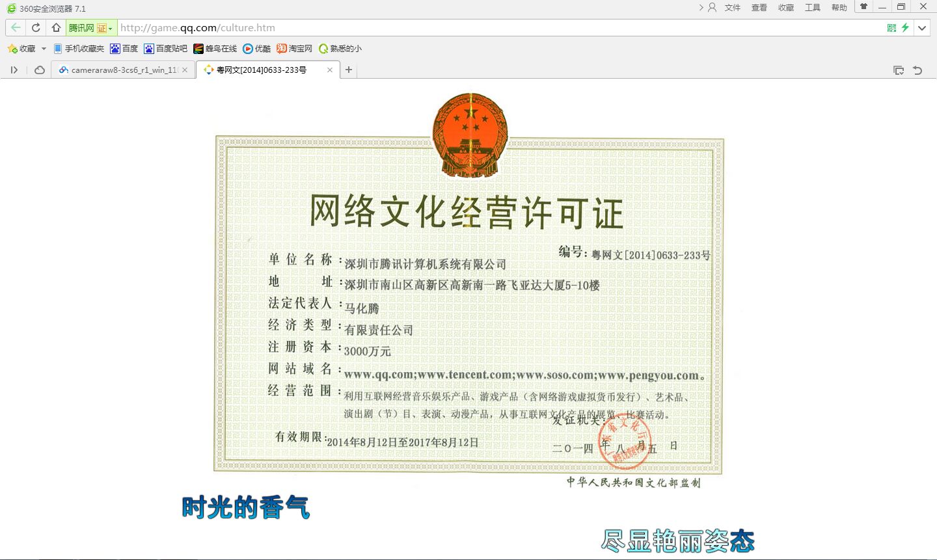Open the 淘宝网 bookmark
Viewport: 937px width, 560px height.
coord(295,49)
